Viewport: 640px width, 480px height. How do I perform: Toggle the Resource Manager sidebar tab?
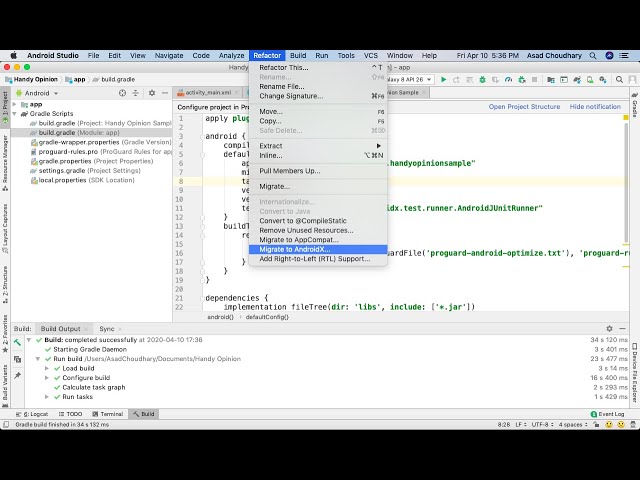coord(5,162)
